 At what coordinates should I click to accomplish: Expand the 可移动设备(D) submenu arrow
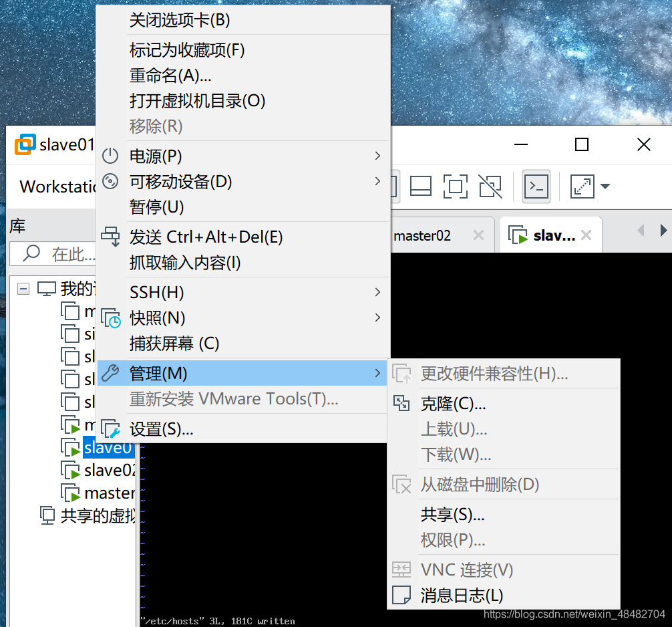[377, 181]
